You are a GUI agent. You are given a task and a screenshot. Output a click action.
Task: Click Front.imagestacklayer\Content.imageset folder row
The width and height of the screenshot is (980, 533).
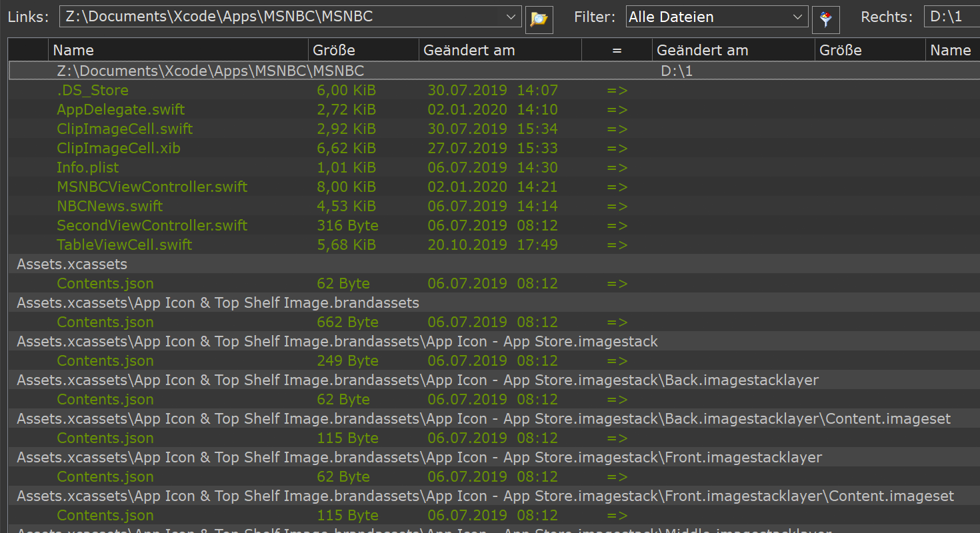coord(494,496)
